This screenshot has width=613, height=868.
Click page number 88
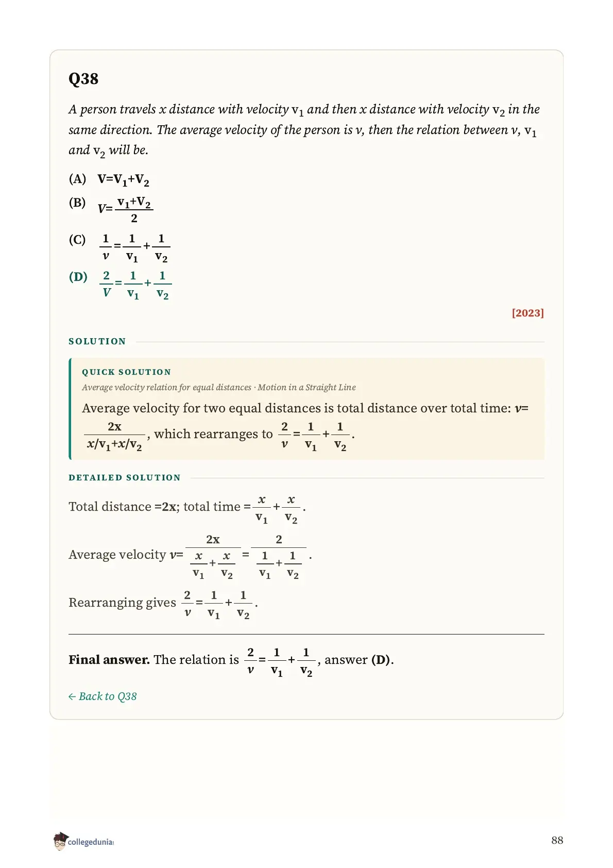(x=557, y=840)
